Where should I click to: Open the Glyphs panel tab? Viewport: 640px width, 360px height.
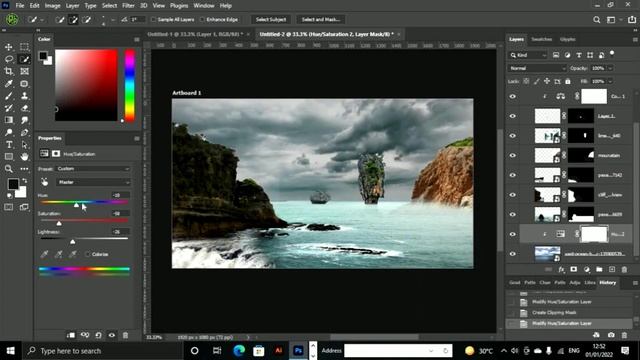568,39
